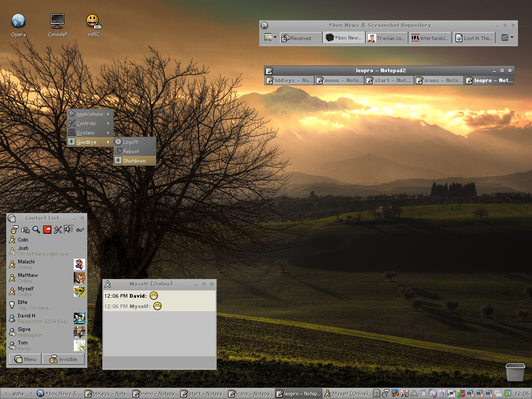Open the closed tabs trash dropdown in Opera
Screen dimensions: 532x399
click(507, 37)
